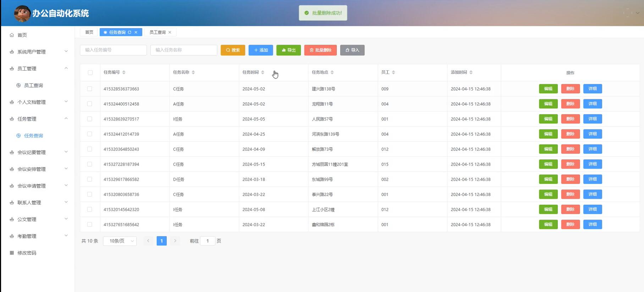Click the icon beside 员工查询
The image size is (644, 292).
18,86
